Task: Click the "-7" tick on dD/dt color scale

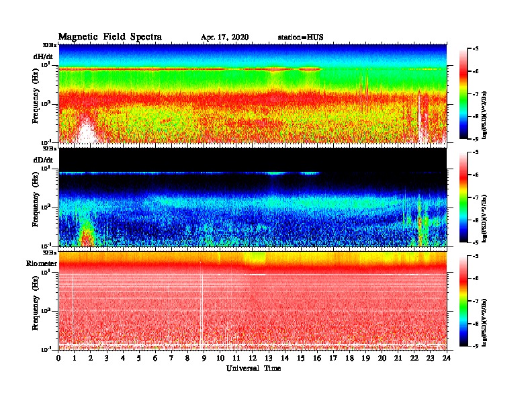Action: (476, 197)
